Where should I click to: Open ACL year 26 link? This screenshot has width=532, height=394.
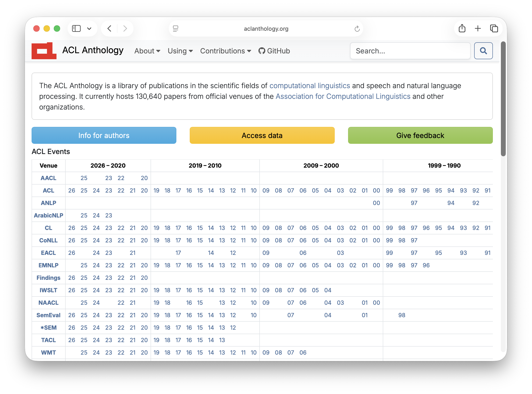click(71, 191)
